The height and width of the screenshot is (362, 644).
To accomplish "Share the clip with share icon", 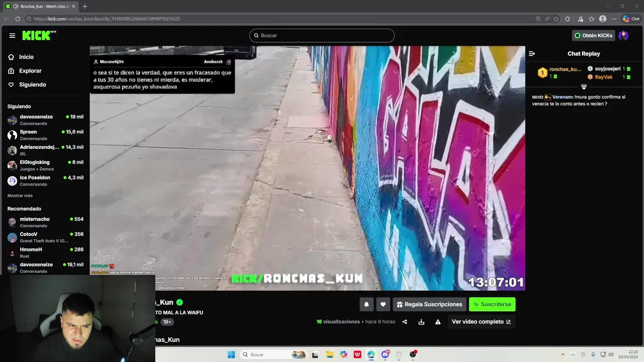I will click(405, 322).
